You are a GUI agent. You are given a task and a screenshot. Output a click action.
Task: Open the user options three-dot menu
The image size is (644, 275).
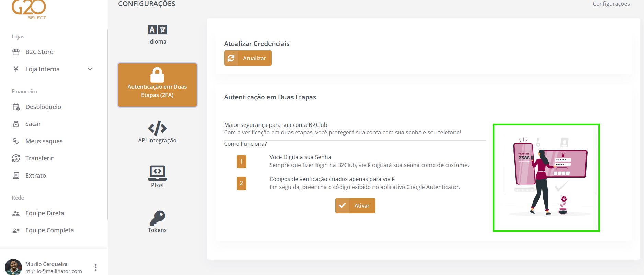tap(96, 267)
